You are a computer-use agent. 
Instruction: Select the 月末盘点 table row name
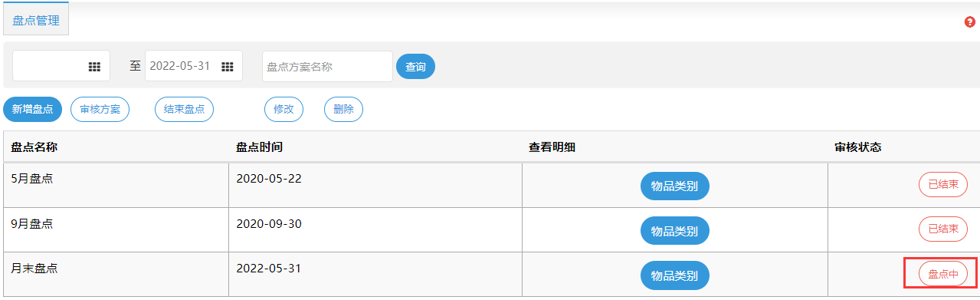34,268
